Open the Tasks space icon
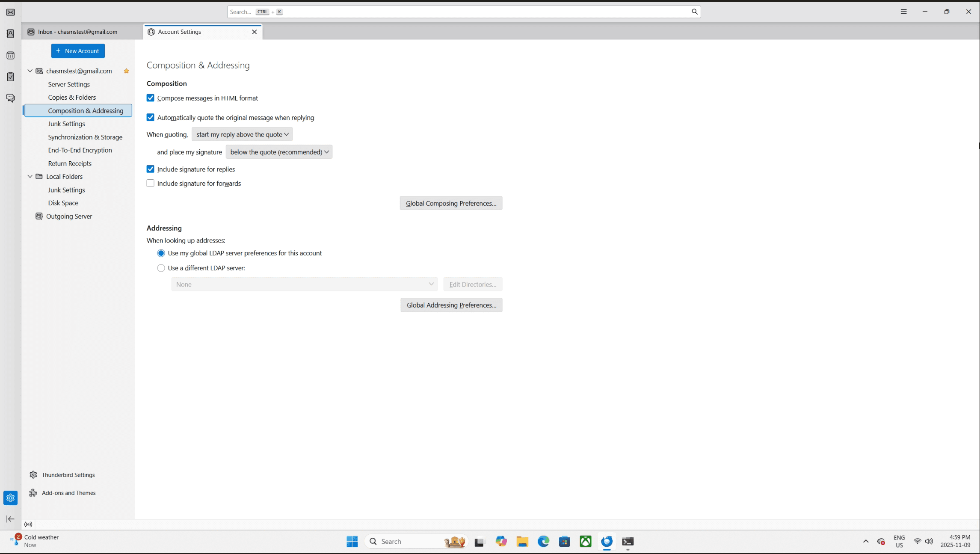Viewport: 980px width, 554px height. 10,77
